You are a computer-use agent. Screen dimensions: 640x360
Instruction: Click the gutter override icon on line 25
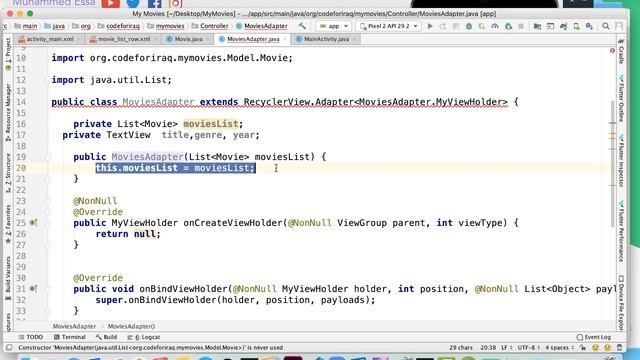33,223
